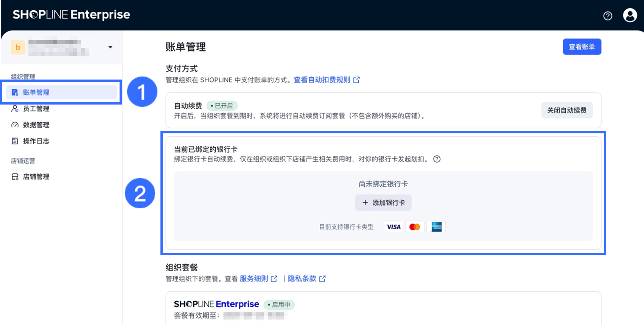This screenshot has width=644, height=325.
Task: Click the 查看账单 button
Action: (x=582, y=47)
